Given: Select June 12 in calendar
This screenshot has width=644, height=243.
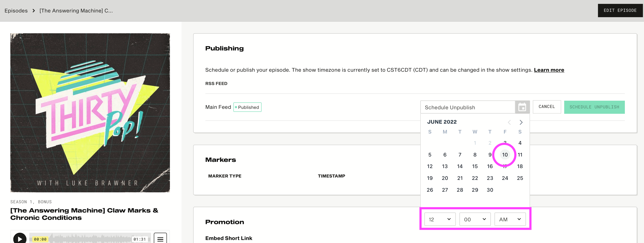Looking at the screenshot, I should [430, 166].
